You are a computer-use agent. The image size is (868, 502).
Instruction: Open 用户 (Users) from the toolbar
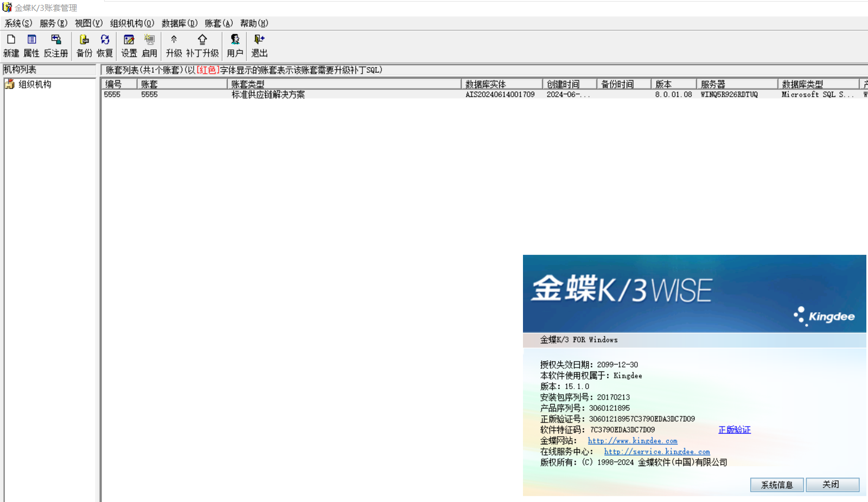pos(235,45)
